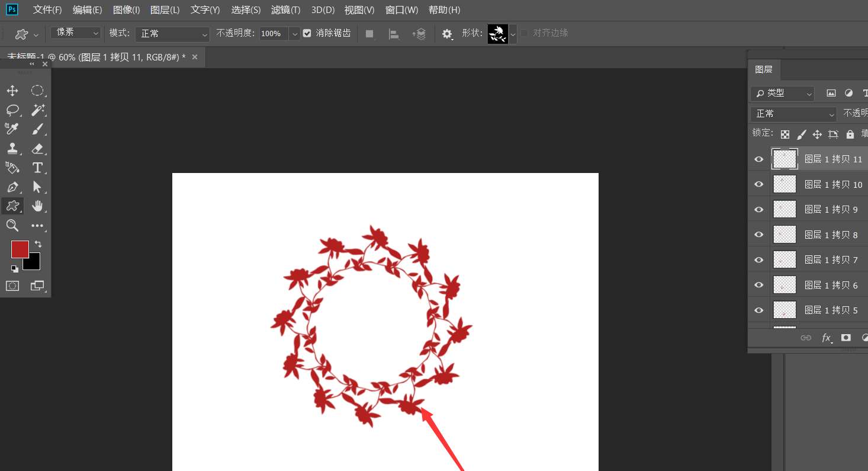
Task: Switch to the 图层 panel tab
Action: 764,69
